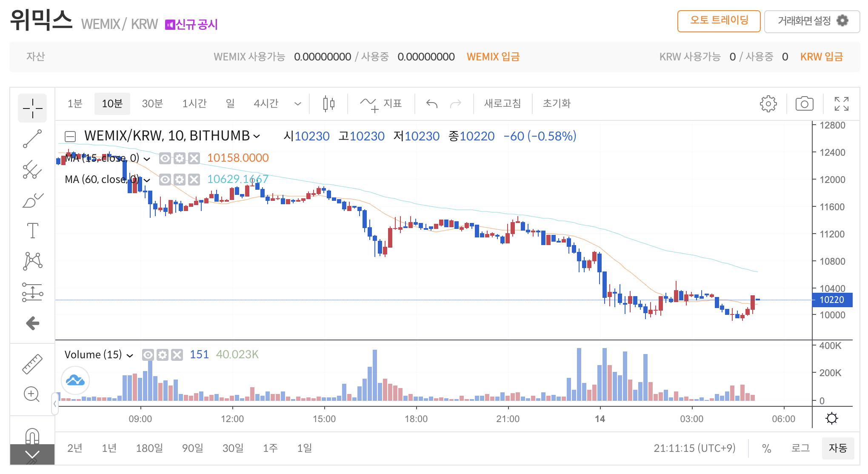
Task: Select the pitchfork drawing tool
Action: tap(32, 169)
